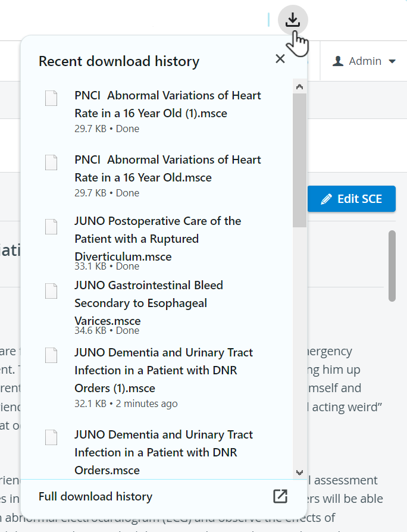Open JUNO Postoperative Care Ruptured Diverticulum.msce
This screenshot has height=532, width=407.
coord(158,239)
